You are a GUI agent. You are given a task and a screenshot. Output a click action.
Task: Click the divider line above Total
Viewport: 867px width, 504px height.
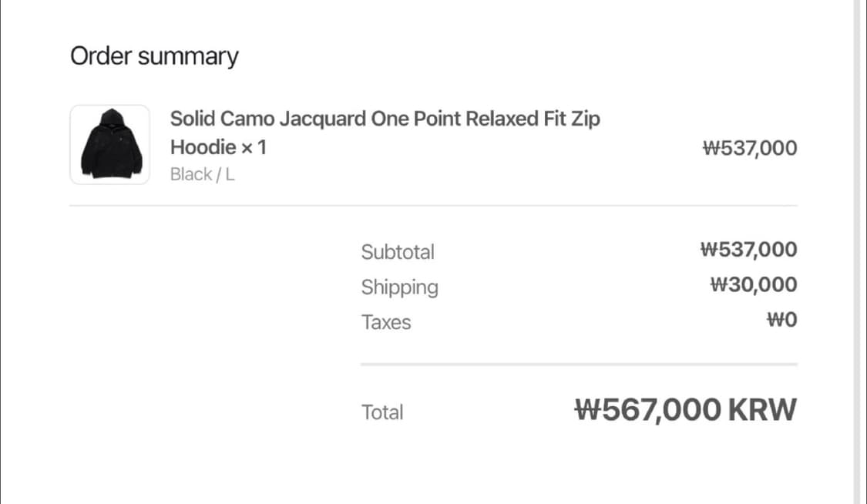[x=578, y=364]
